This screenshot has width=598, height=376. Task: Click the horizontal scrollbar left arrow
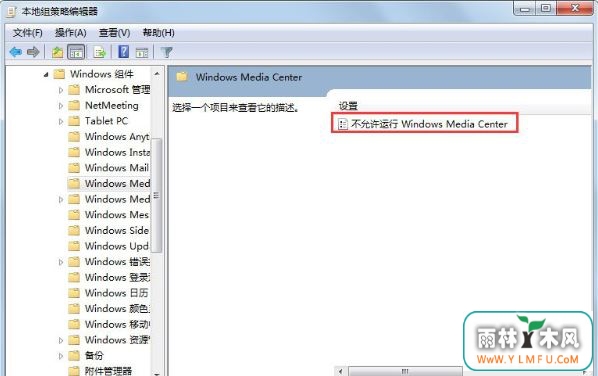coord(341,371)
